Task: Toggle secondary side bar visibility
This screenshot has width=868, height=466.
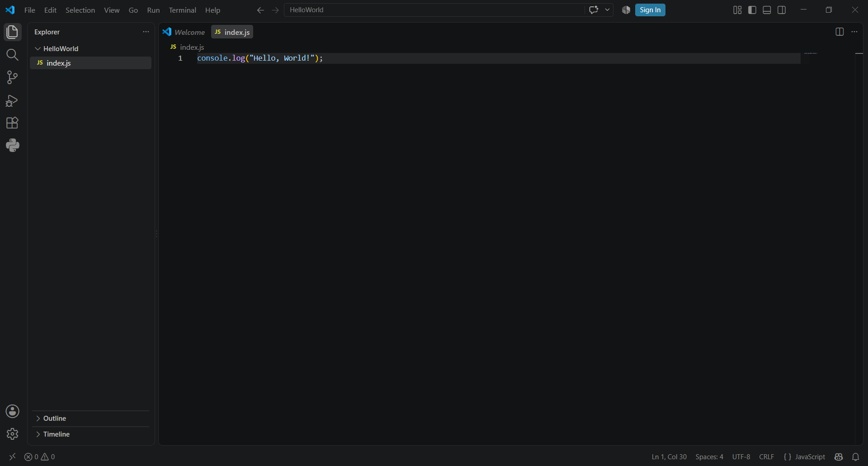Action: point(782,10)
